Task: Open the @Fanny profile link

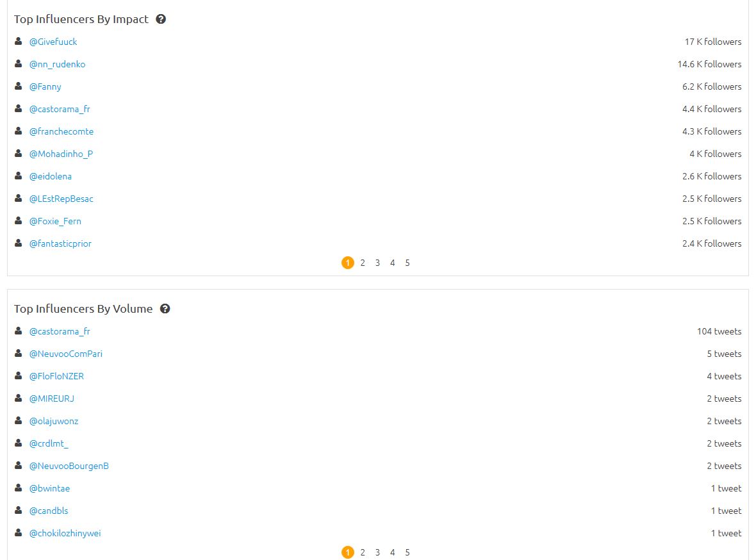Action: (45, 87)
